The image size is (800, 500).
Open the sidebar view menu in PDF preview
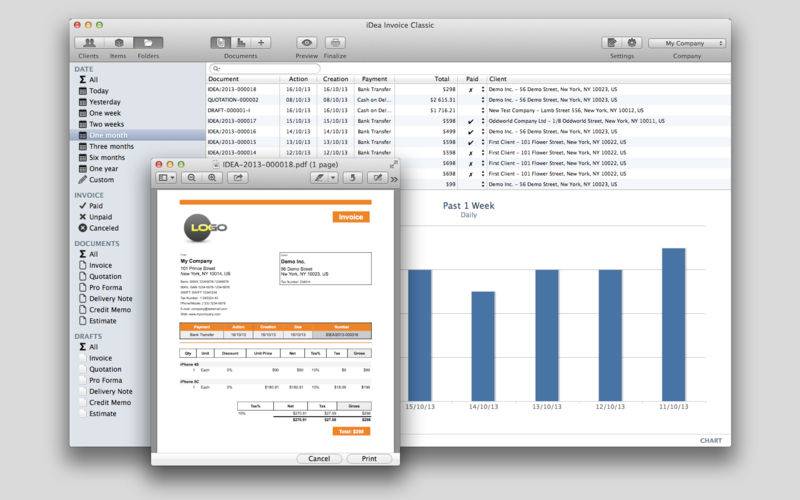point(166,178)
